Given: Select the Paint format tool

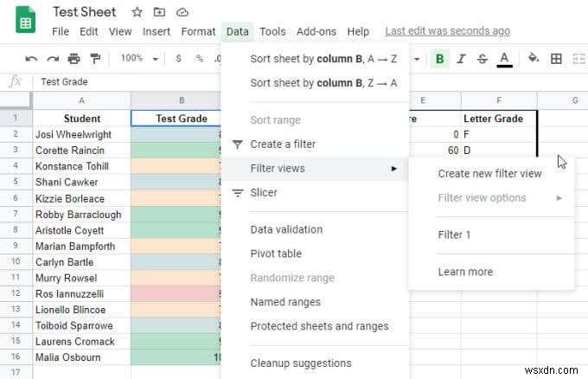Looking at the screenshot, I should click(x=94, y=59).
